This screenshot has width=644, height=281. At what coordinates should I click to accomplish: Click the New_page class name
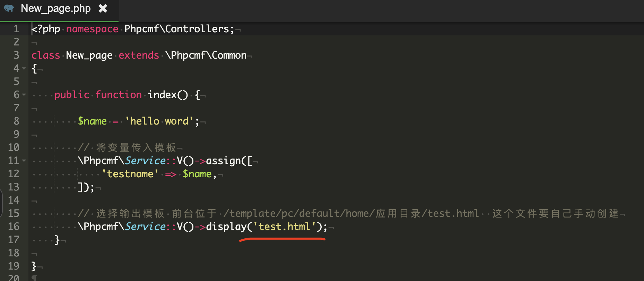pyautogui.click(x=89, y=55)
